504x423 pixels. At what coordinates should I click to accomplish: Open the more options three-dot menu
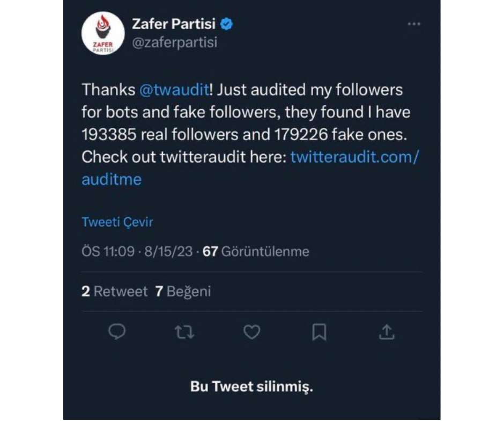[x=413, y=25]
